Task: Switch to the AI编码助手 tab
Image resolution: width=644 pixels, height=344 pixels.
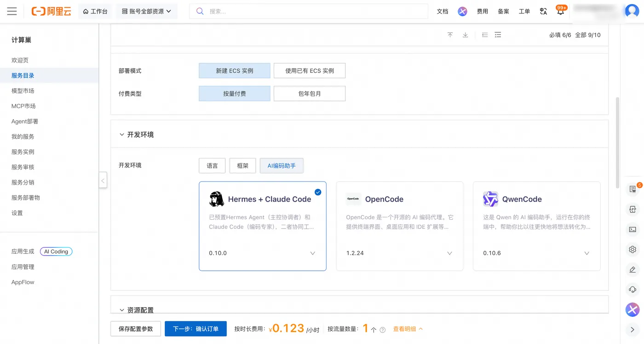Action: point(282,166)
